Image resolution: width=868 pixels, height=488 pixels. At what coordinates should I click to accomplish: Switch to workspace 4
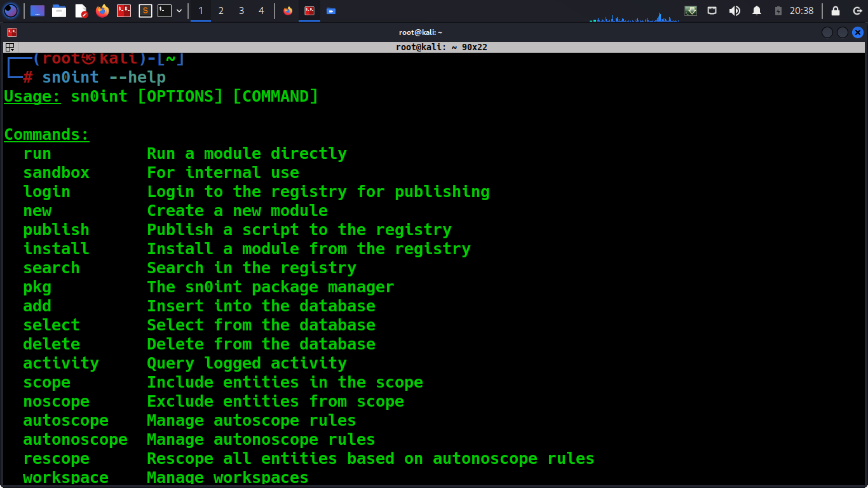pyautogui.click(x=261, y=11)
